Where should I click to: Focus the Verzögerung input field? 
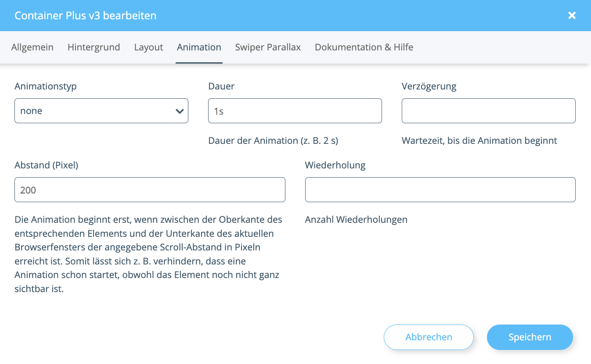pyautogui.click(x=488, y=111)
